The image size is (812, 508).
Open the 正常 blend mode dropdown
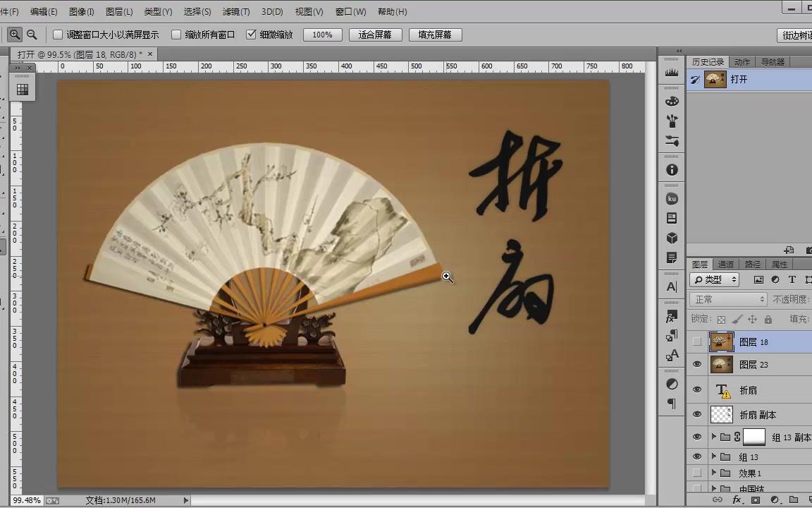(x=730, y=299)
